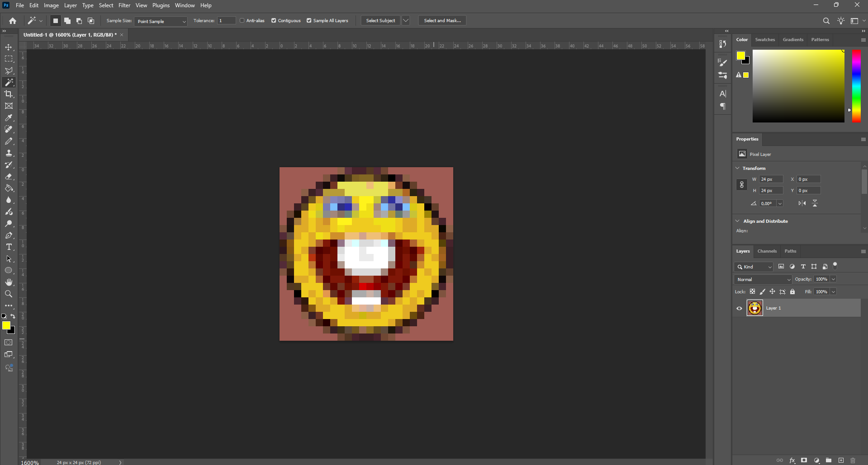This screenshot has height=465, width=868.
Task: Hide Layer 1 with eye icon
Action: pyautogui.click(x=740, y=308)
